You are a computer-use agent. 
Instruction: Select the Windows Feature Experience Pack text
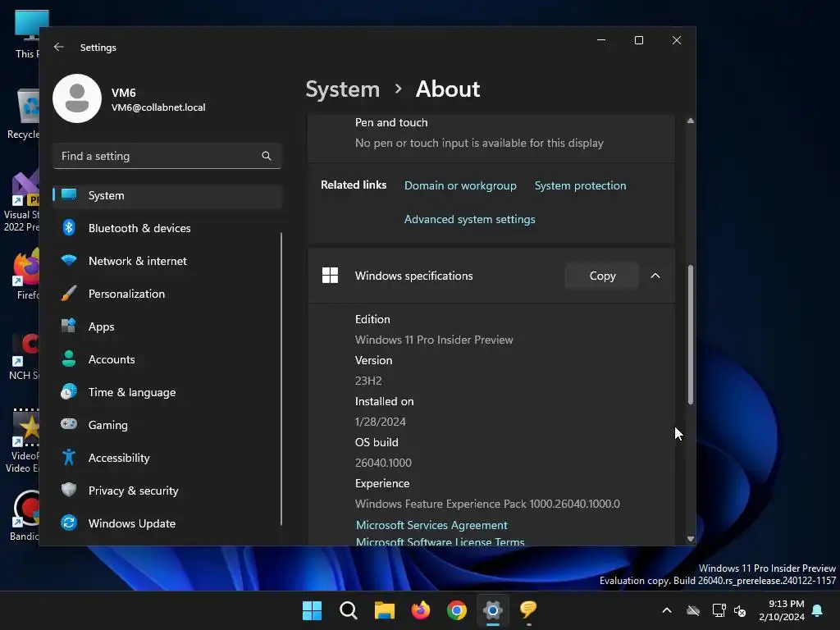(487, 504)
